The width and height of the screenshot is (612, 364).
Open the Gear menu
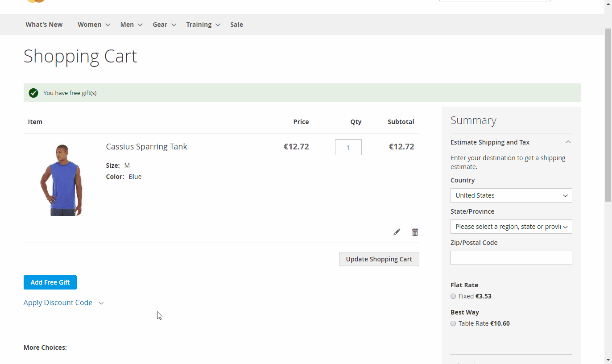[x=164, y=25]
